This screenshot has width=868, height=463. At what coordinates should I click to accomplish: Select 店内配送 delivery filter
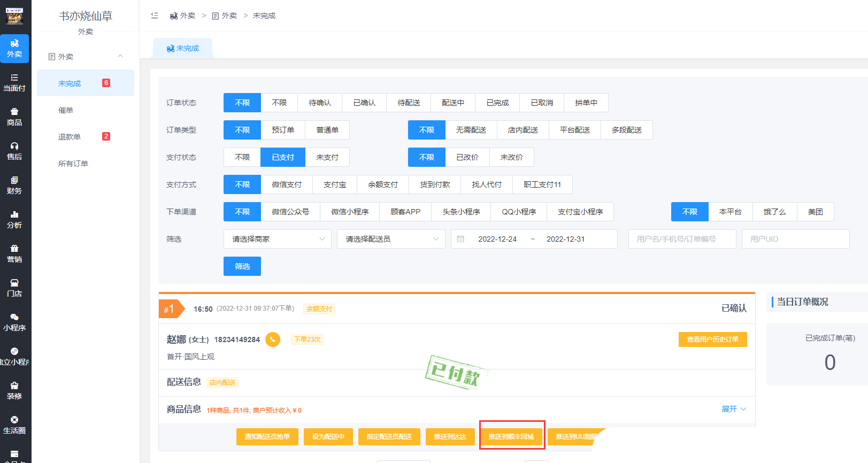coord(523,130)
